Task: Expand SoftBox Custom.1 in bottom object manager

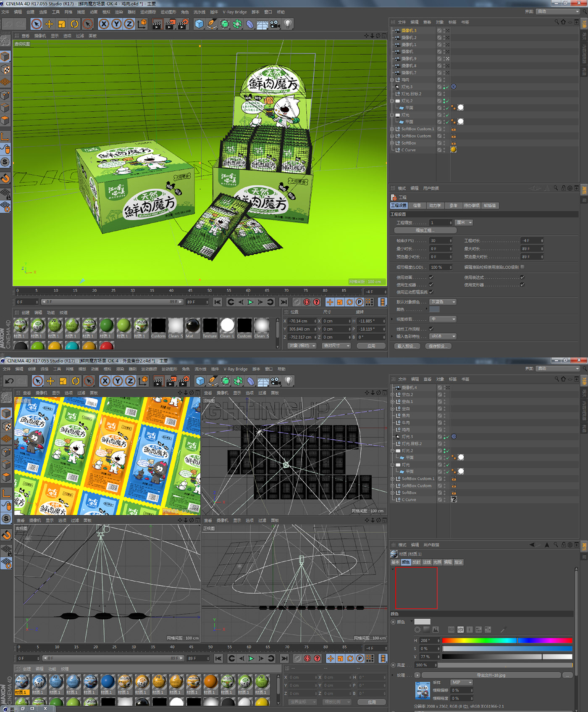Action: coord(393,479)
